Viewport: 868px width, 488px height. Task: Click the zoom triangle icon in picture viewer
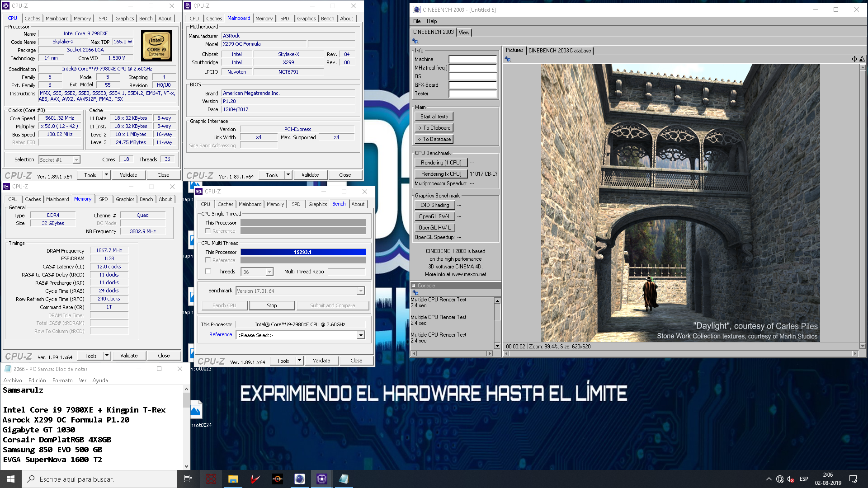(x=862, y=59)
